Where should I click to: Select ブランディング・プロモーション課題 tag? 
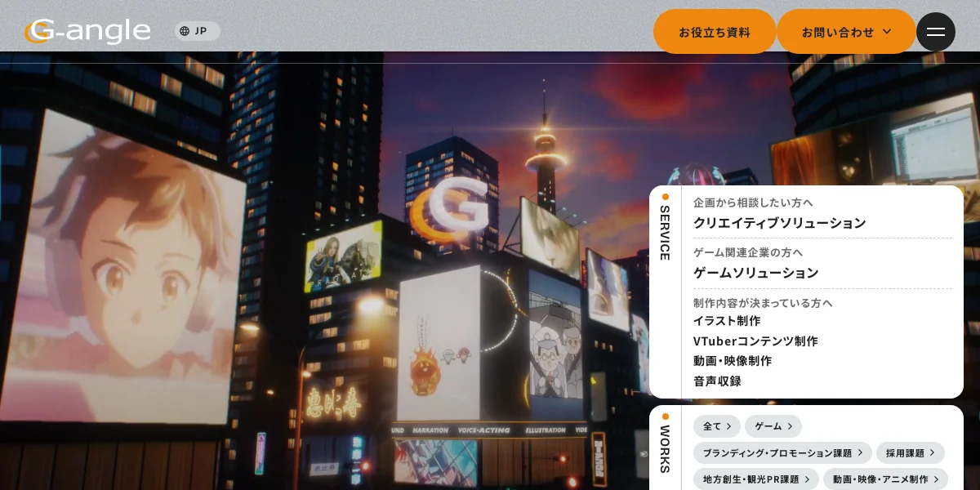pyautogui.click(x=782, y=453)
